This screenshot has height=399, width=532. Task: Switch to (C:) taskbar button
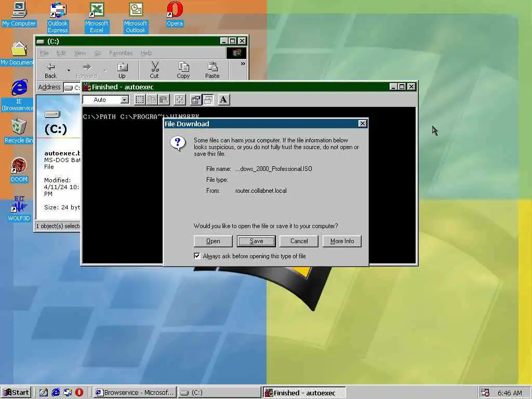(219, 393)
